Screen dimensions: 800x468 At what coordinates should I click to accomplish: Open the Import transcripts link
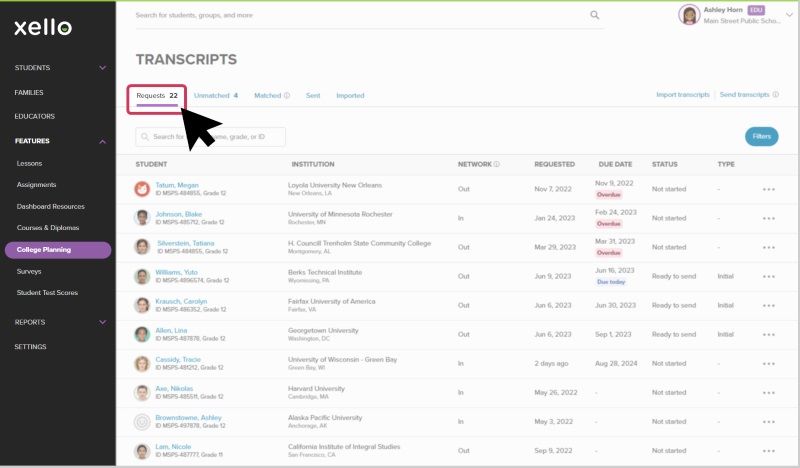(684, 95)
